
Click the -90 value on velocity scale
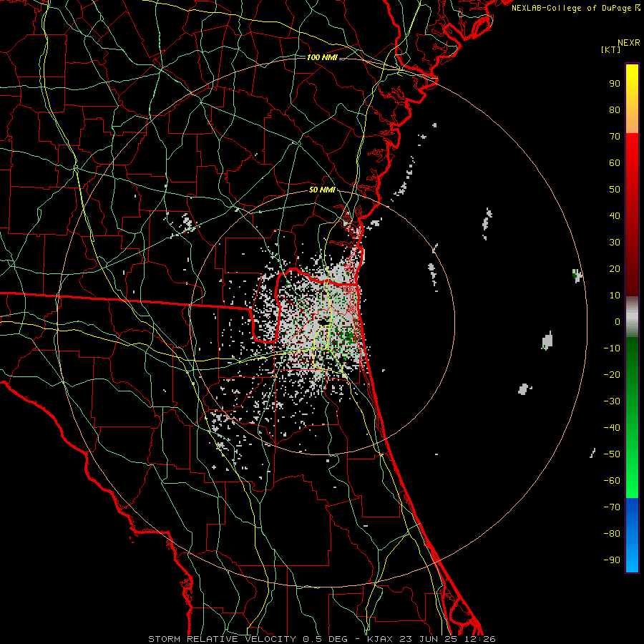pyautogui.click(x=612, y=560)
